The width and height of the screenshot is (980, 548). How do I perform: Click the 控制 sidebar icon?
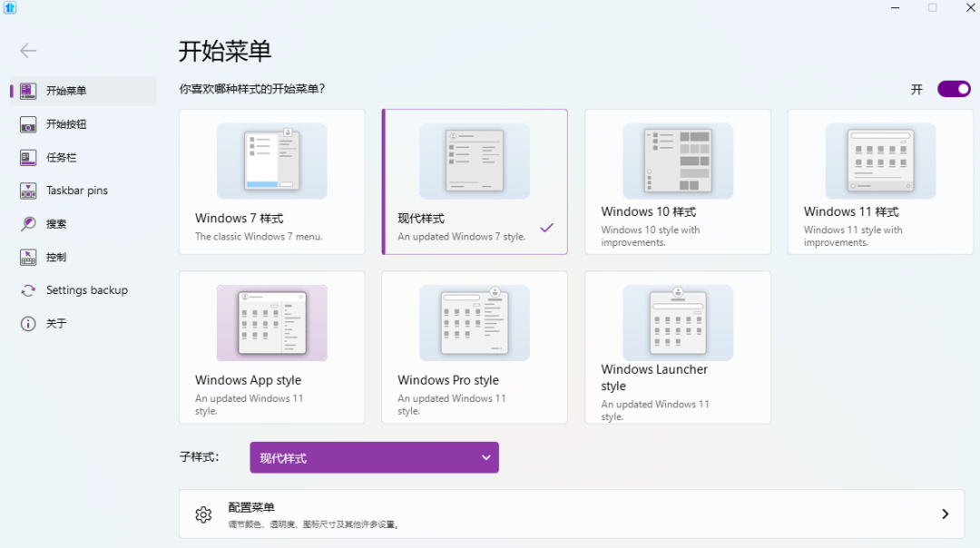point(28,257)
